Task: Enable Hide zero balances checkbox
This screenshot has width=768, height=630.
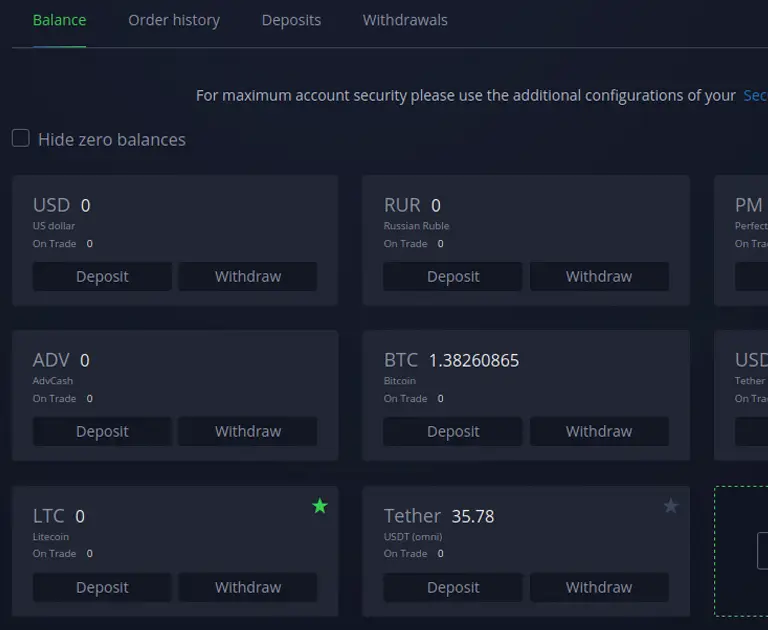Action: point(21,138)
